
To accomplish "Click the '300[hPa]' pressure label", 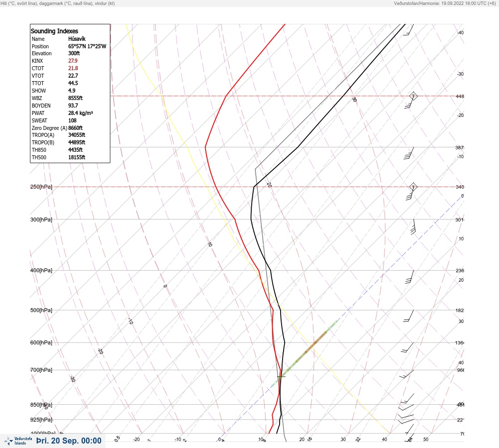I will (x=41, y=220).
